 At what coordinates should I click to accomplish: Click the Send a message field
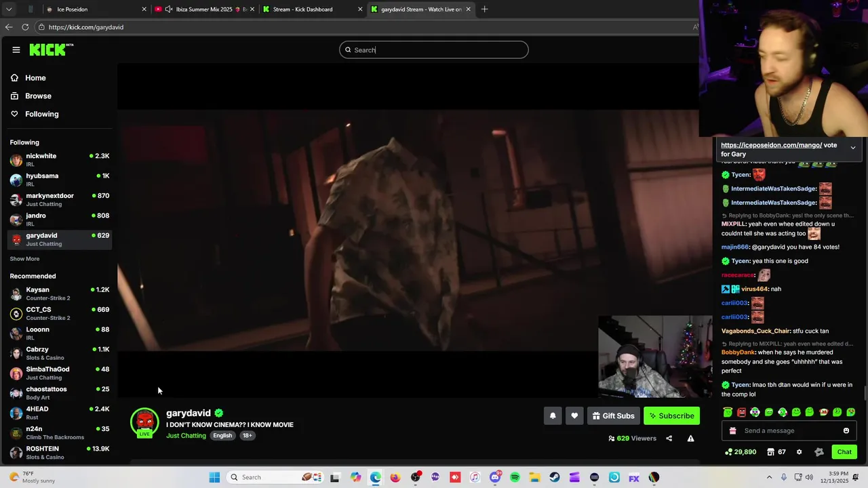(x=791, y=431)
